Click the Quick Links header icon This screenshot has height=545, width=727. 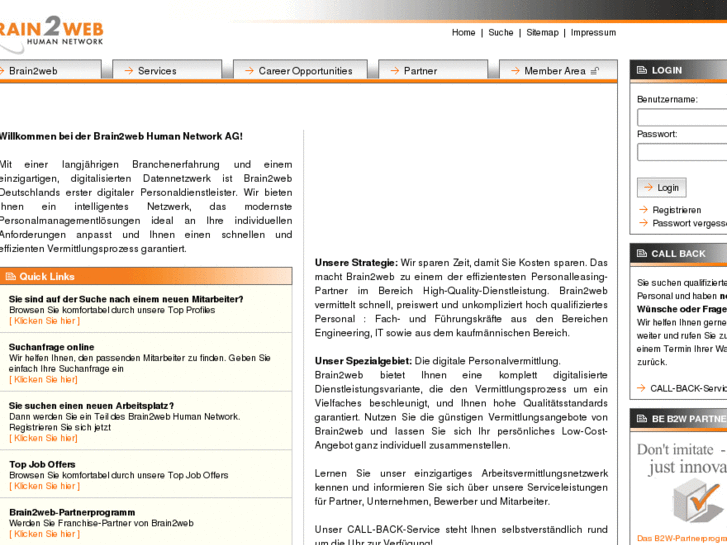click(x=11, y=276)
